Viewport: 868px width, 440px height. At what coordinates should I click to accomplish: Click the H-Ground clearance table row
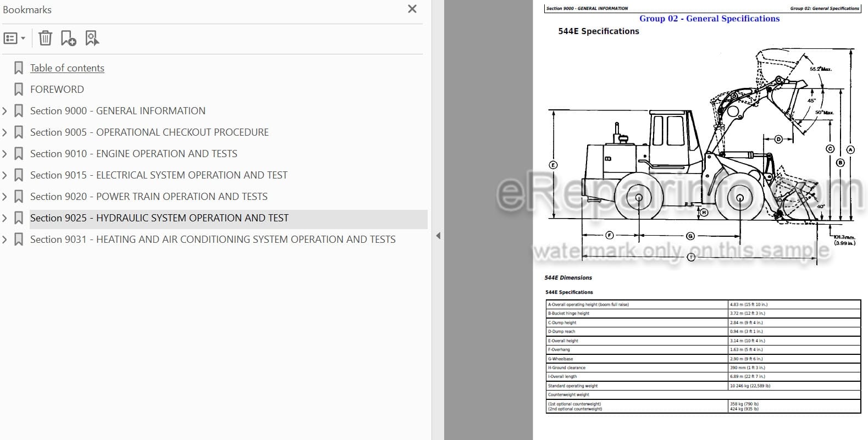click(x=703, y=367)
